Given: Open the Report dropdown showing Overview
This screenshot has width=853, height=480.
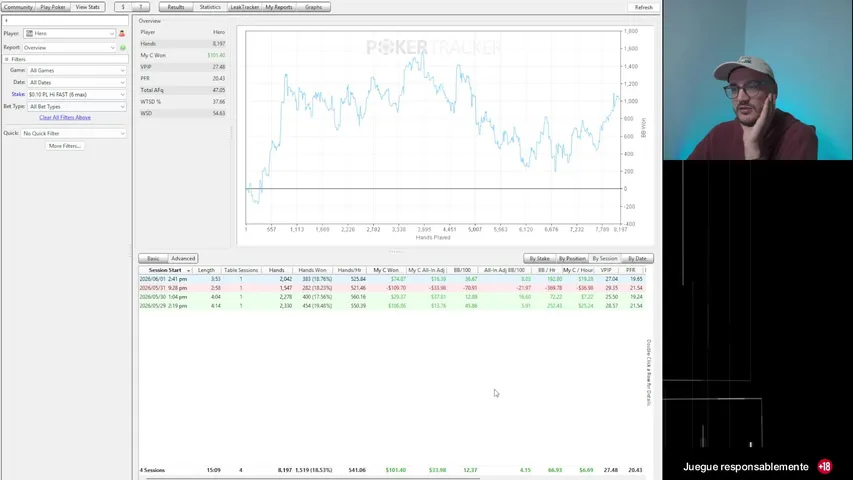Looking at the screenshot, I should pos(70,48).
